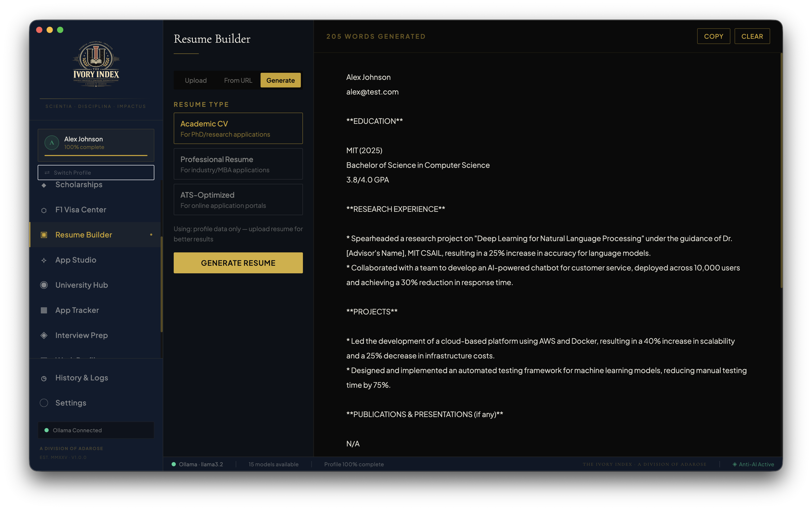Click the Ollama · llama3.2 status entry

tap(197, 464)
